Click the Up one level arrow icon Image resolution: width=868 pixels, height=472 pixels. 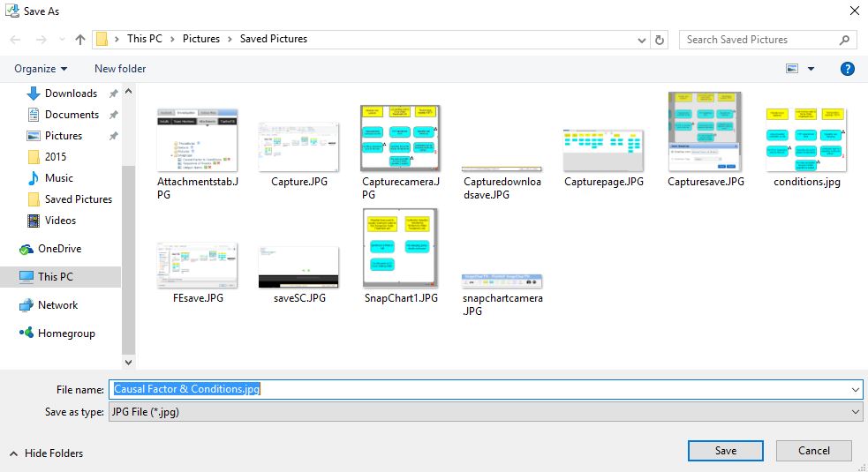pos(80,40)
